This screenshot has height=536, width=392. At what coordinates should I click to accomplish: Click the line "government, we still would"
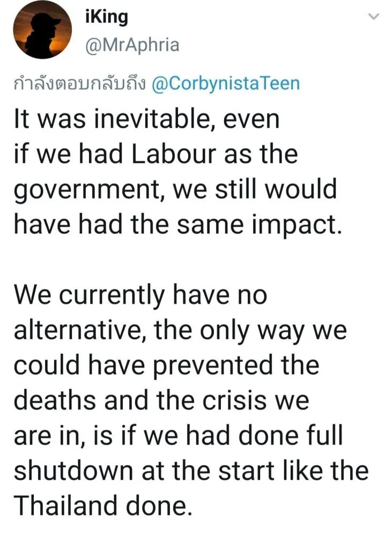coord(175,189)
